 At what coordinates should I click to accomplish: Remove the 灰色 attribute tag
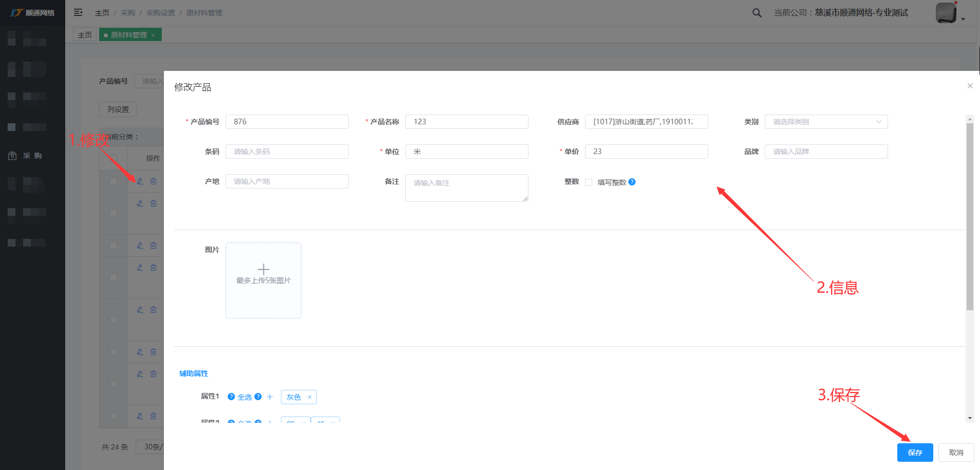310,397
